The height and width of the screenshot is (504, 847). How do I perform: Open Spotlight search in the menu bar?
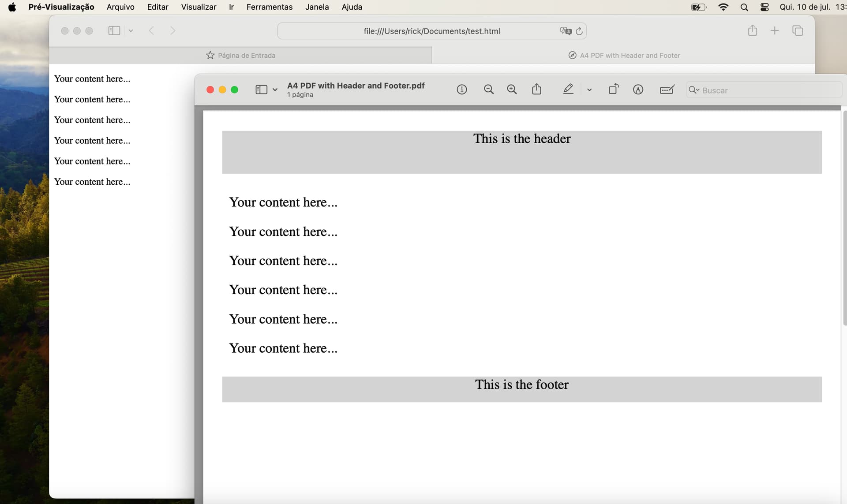(x=744, y=7)
